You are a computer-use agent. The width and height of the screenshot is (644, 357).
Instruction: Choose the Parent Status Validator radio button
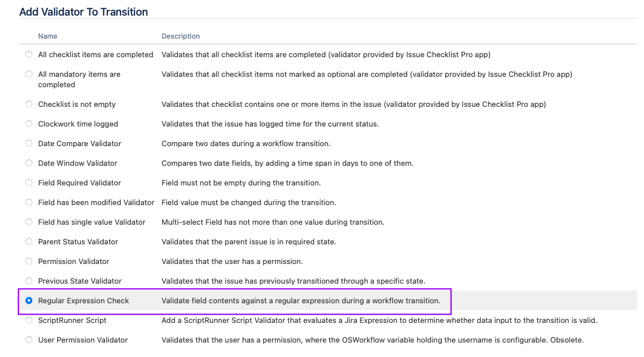tap(29, 241)
